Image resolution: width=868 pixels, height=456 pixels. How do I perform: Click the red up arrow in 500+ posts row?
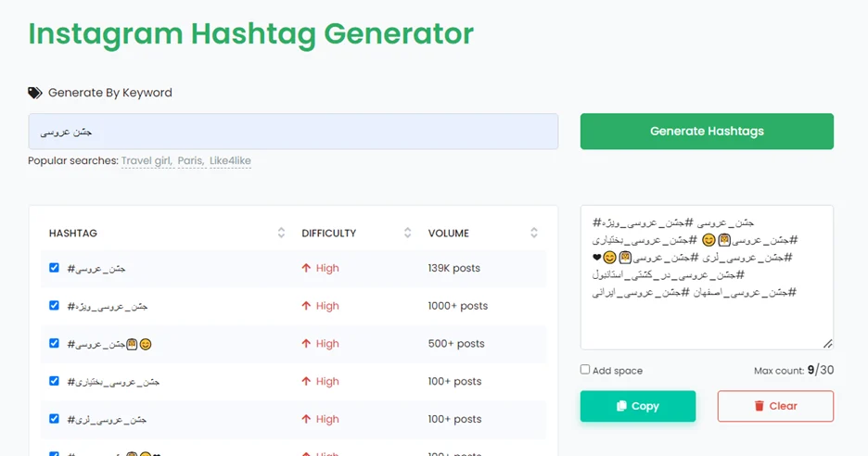(x=306, y=343)
